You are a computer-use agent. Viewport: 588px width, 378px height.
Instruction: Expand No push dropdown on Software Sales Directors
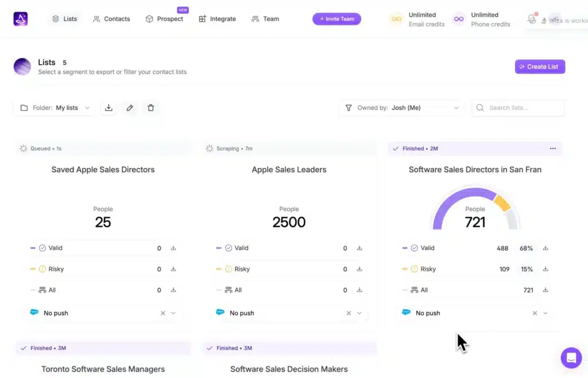tap(546, 313)
